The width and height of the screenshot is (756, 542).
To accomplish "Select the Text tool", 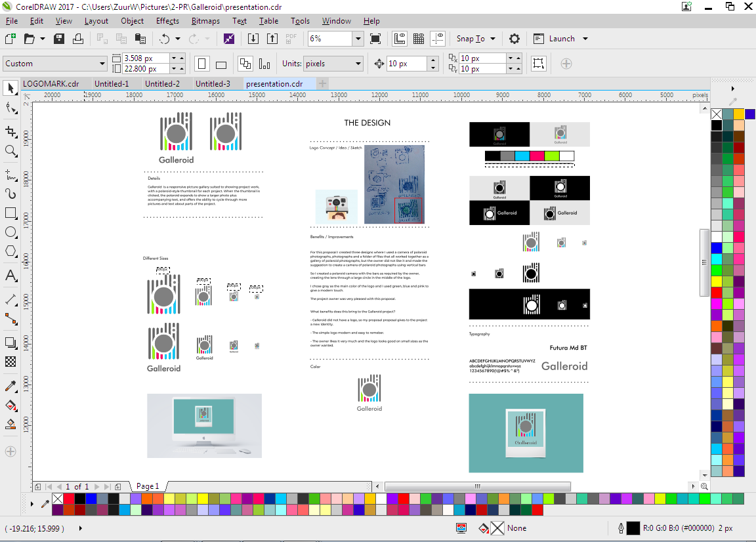I will [x=10, y=276].
